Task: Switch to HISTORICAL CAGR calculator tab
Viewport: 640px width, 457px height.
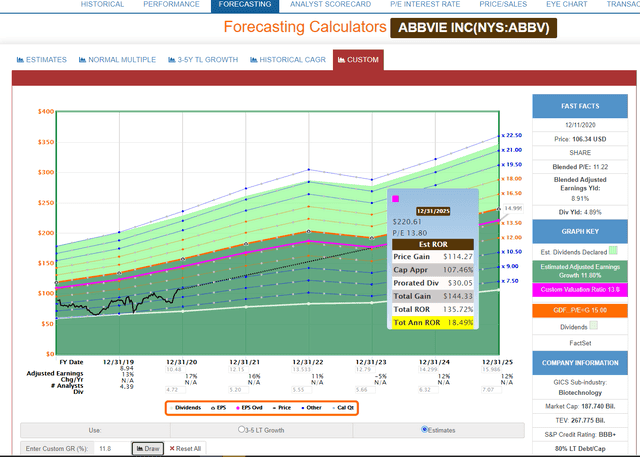Action: (x=288, y=60)
